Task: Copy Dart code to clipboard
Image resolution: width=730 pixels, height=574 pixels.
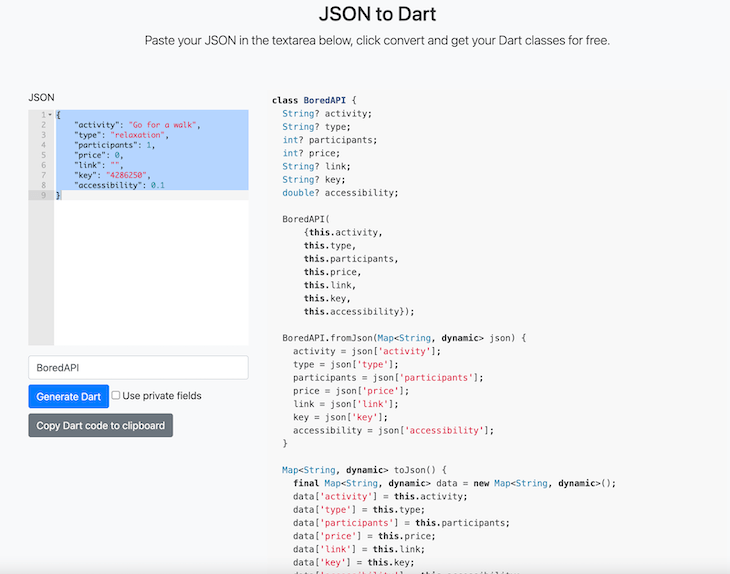Action: (x=101, y=425)
